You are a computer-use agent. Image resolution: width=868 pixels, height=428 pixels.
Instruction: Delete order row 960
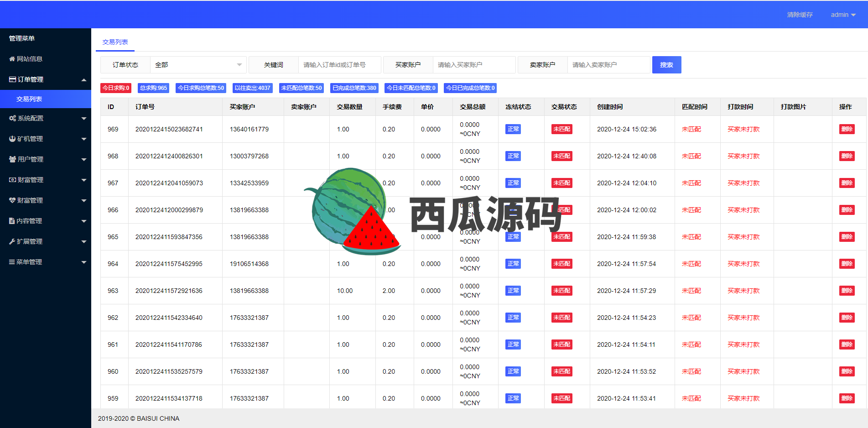click(x=847, y=371)
